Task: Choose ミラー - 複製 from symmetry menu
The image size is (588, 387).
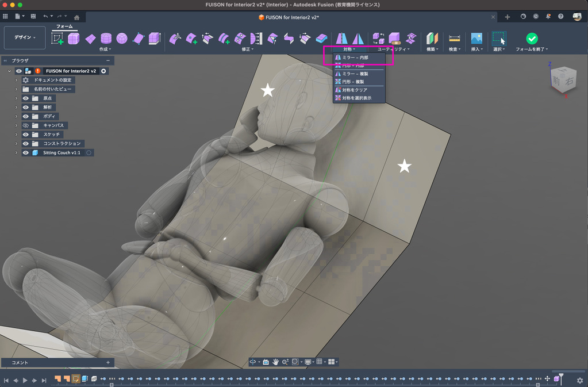Action: point(355,74)
